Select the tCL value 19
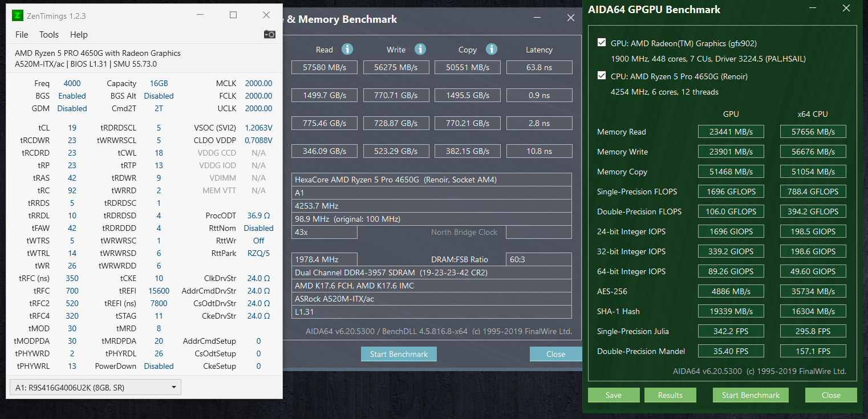Image resolution: width=868 pixels, height=419 pixels. pos(72,128)
